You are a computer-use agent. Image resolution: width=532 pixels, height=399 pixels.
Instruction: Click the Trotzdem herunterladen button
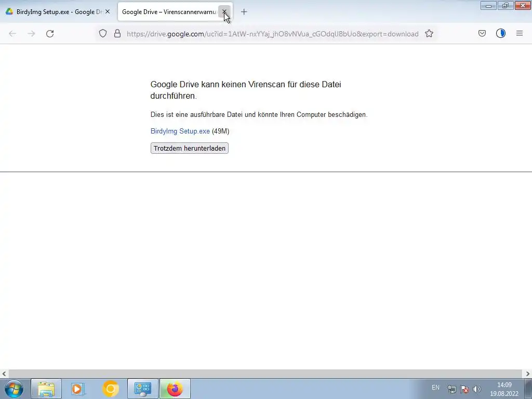coord(189,148)
